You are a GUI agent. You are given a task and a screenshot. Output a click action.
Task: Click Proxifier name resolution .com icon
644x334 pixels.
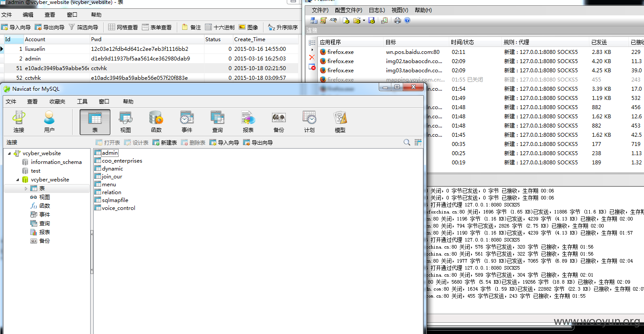[334, 20]
